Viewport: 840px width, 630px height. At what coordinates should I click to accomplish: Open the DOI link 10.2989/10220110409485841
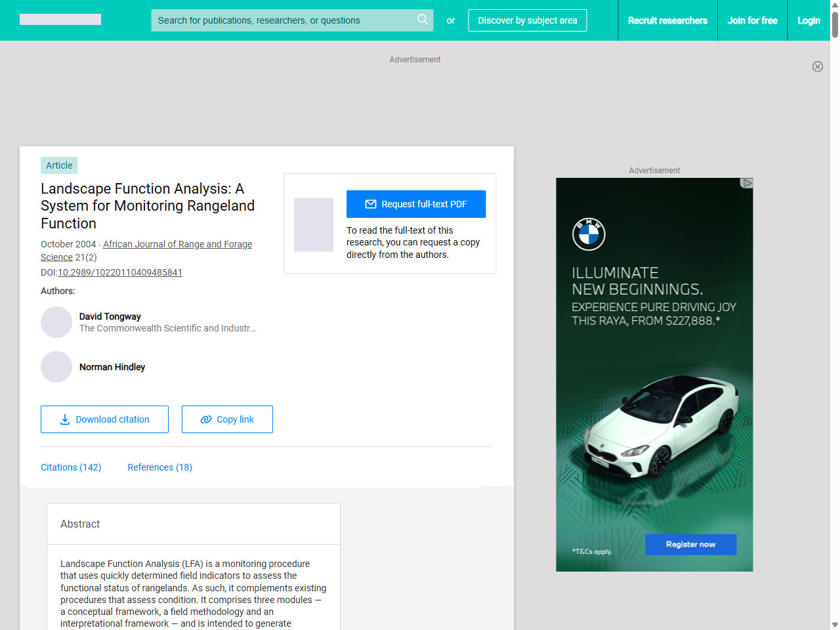[120, 272]
